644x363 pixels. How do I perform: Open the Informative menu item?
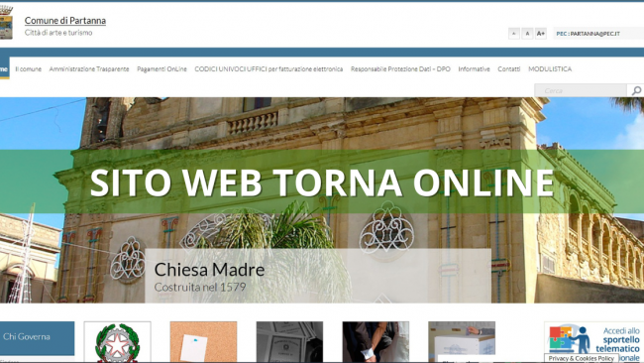coord(474,69)
